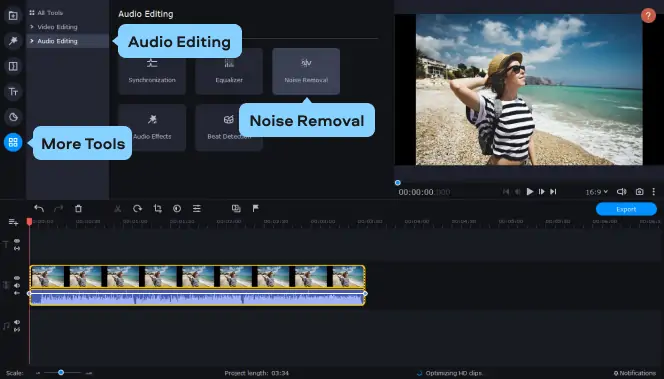Zoom out timeline left of Scale slider
The height and width of the screenshot is (379, 664).
tap(38, 373)
